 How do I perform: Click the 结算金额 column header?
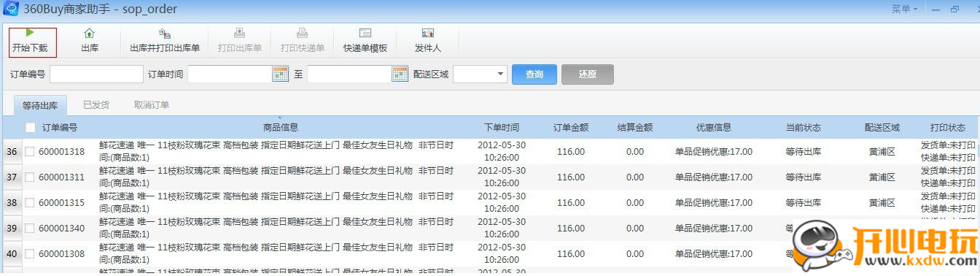click(x=634, y=127)
